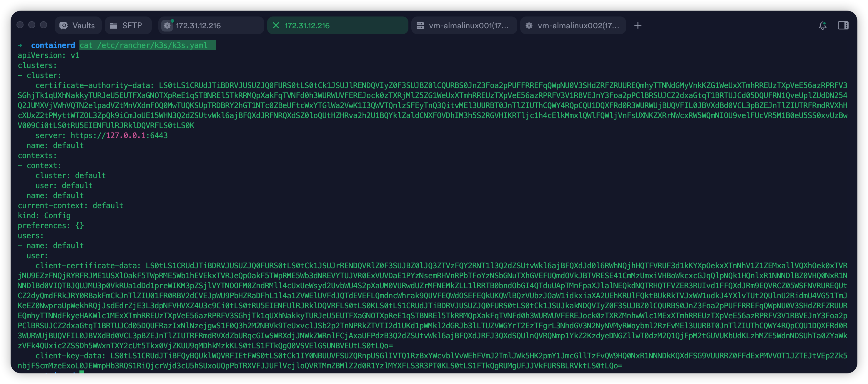Open the Vaults tab
The height and width of the screenshot is (384, 868).
[78, 25]
